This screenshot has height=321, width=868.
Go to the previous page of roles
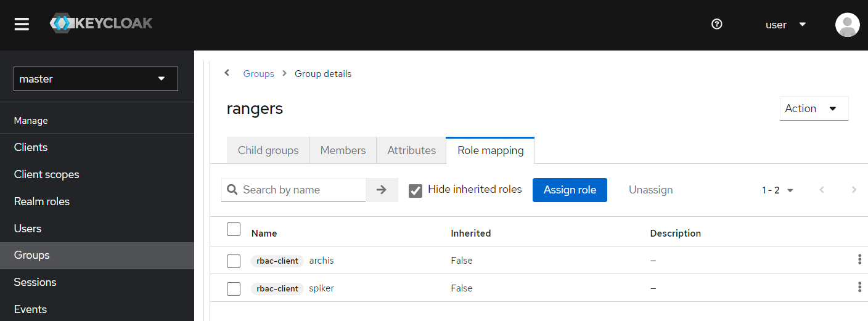[822, 190]
